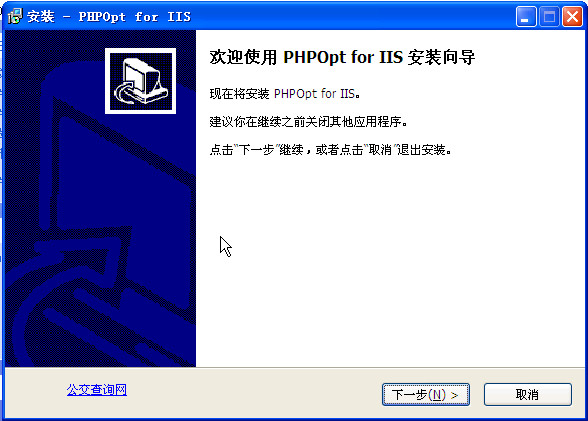Close the PHPOpt installer window
The image size is (588, 421).
(572, 16)
